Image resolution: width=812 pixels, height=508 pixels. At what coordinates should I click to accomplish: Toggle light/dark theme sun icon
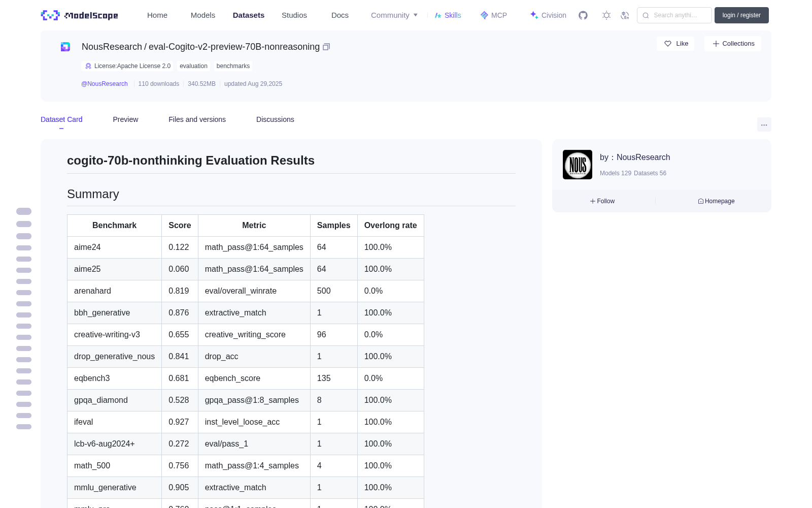[x=606, y=15]
